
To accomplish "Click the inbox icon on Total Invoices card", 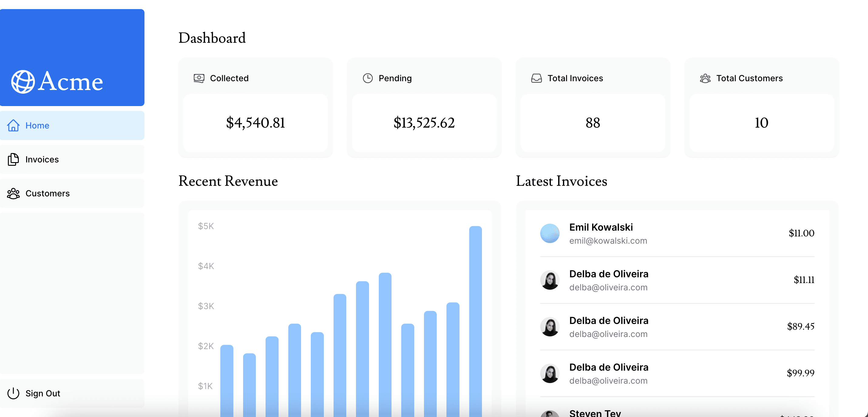I will pos(537,78).
